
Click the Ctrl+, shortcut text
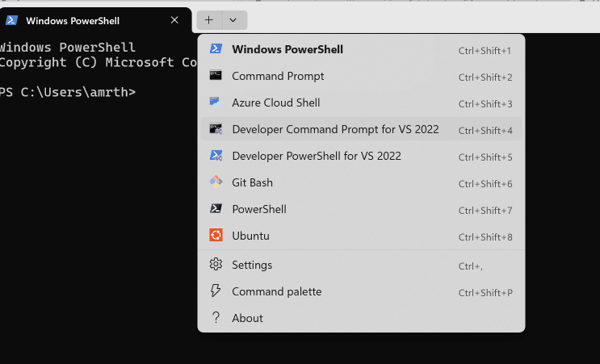tap(471, 266)
